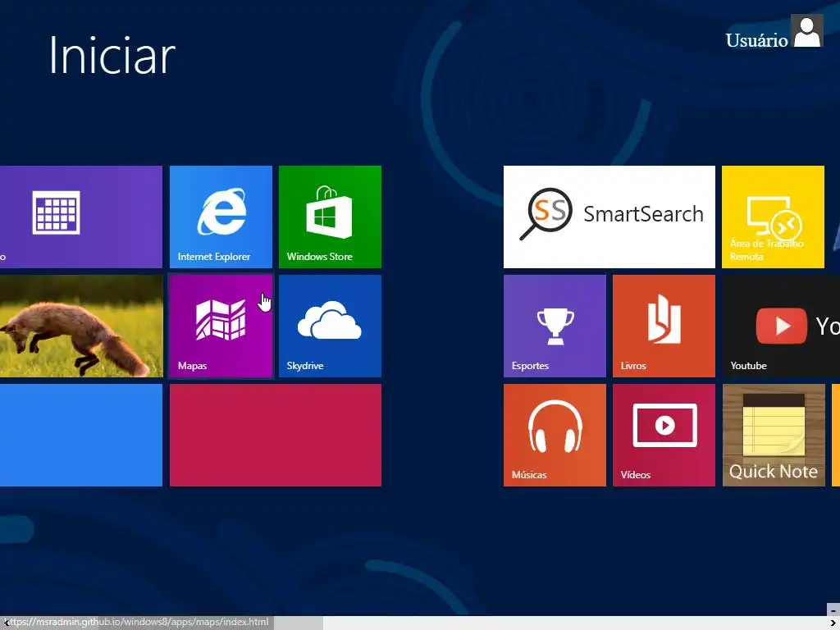This screenshot has height=630, width=840.
Task: Open Área de Trabalho Remota tile
Action: [773, 217]
